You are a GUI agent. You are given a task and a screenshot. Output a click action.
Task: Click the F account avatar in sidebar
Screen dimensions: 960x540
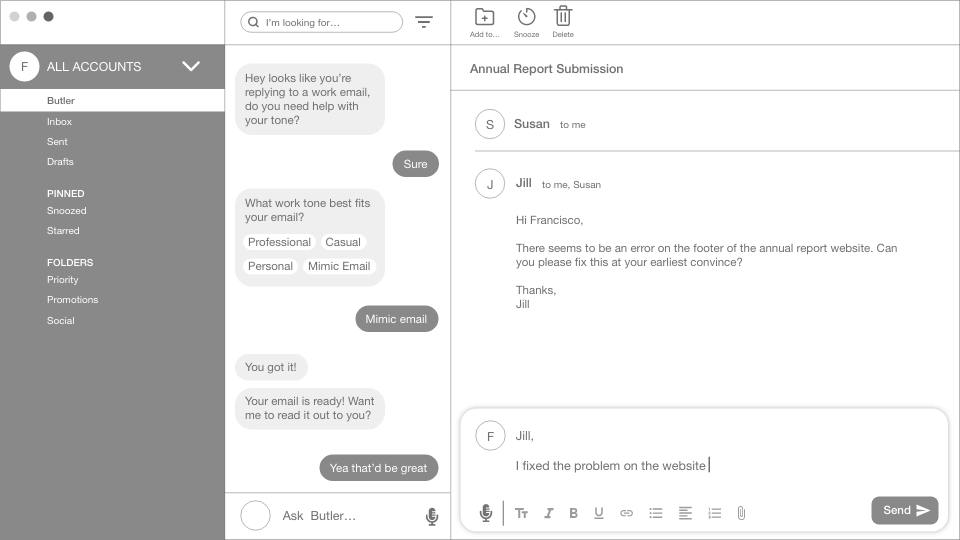pos(24,66)
